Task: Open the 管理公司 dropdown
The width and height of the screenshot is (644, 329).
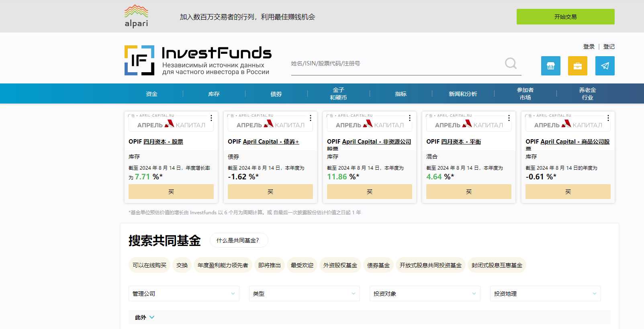Action: coord(184,294)
